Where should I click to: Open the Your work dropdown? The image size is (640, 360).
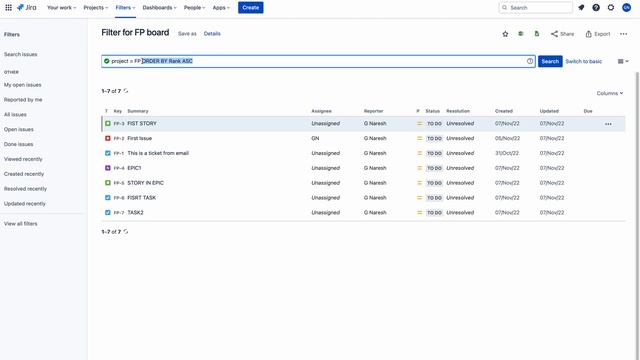tap(61, 7)
